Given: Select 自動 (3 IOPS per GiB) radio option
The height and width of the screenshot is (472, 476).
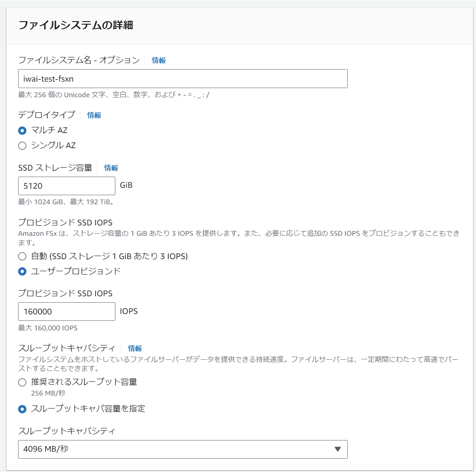Looking at the screenshot, I should [22, 257].
